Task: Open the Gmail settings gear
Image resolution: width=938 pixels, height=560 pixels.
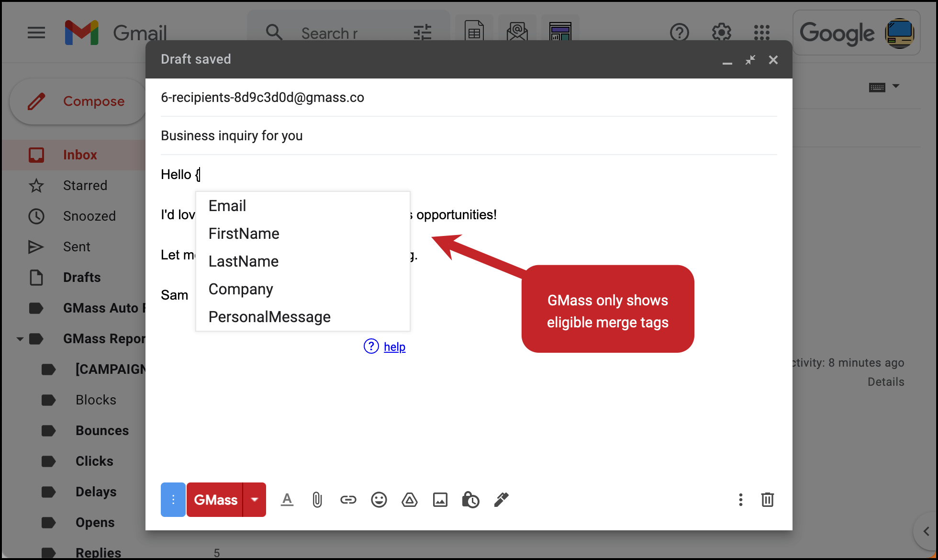Action: click(x=721, y=33)
